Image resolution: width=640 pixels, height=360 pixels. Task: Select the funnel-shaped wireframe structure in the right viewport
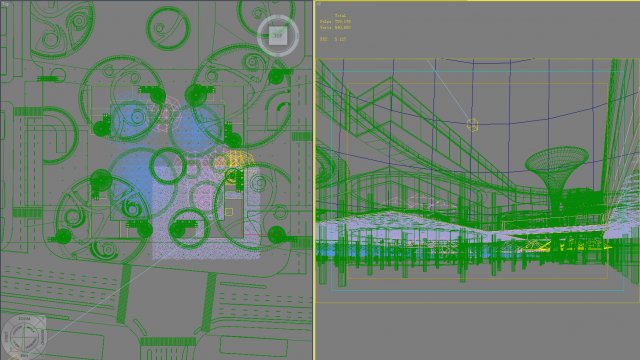point(557,180)
